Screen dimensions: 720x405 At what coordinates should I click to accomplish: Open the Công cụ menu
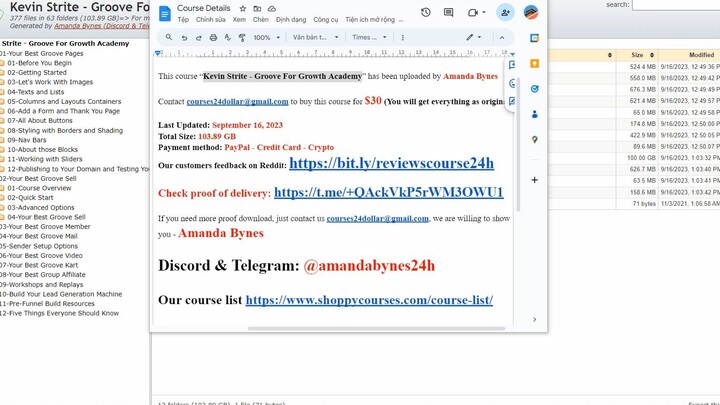[x=326, y=20]
